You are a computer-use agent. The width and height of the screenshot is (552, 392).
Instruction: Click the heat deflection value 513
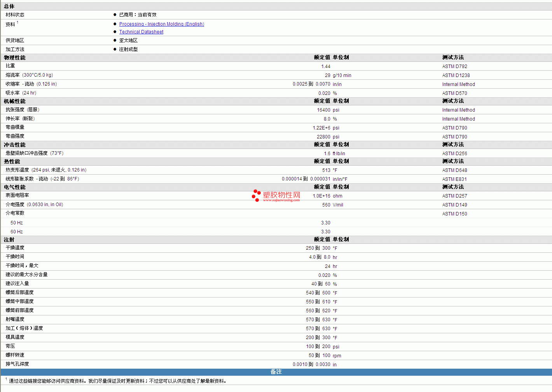click(x=326, y=170)
